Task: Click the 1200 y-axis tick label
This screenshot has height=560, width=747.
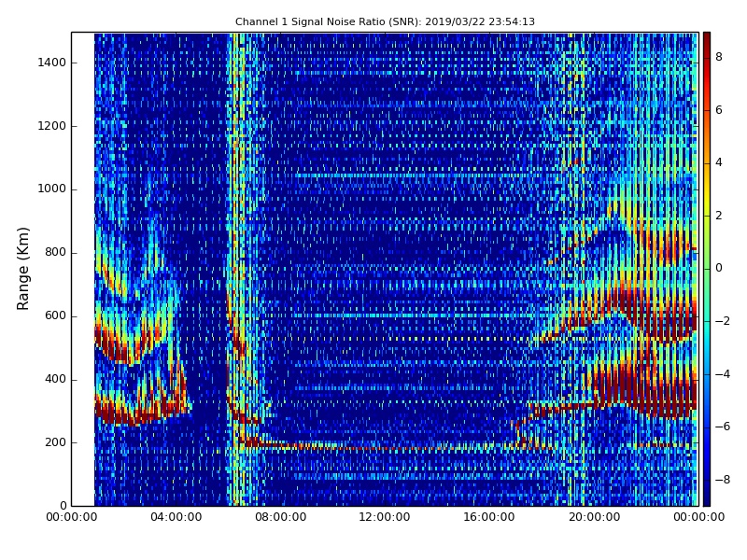Action: pyautogui.click(x=52, y=126)
